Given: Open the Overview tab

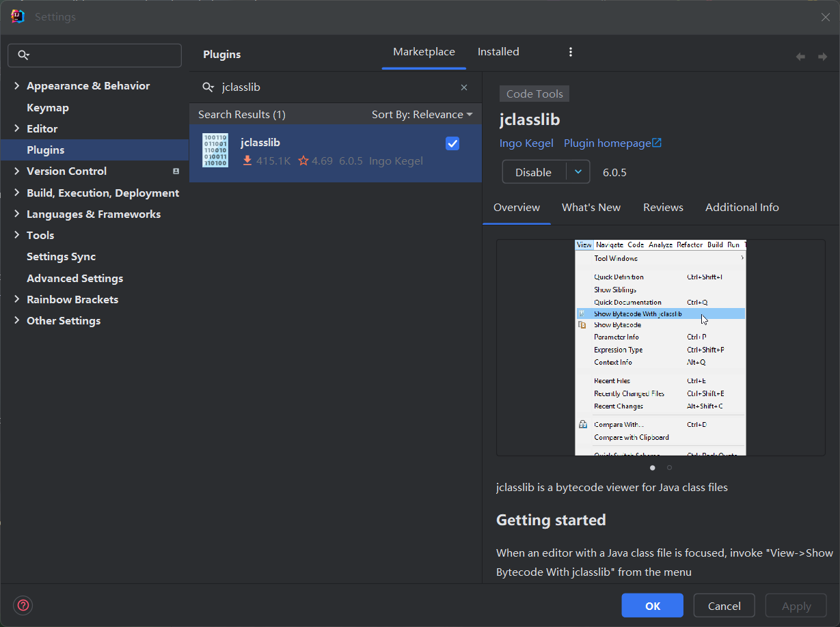Looking at the screenshot, I should (x=517, y=208).
